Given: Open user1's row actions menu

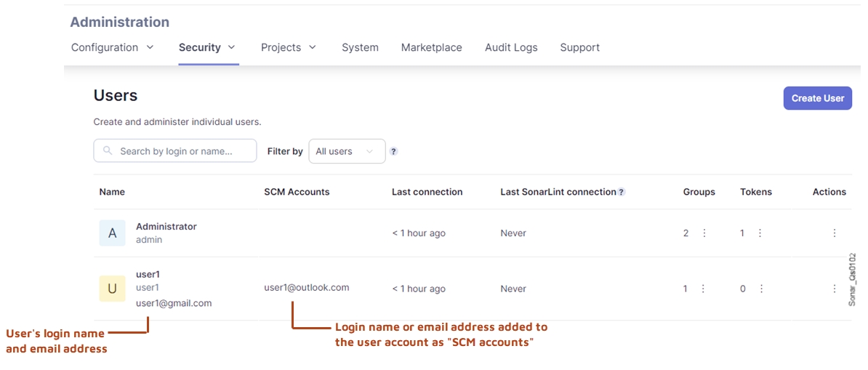Looking at the screenshot, I should pos(834,289).
